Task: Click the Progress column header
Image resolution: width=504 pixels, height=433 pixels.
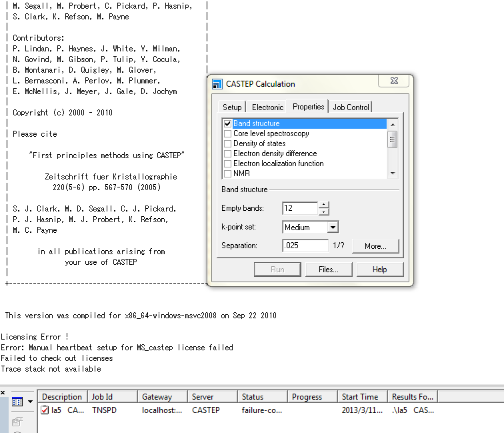Action: (313, 397)
